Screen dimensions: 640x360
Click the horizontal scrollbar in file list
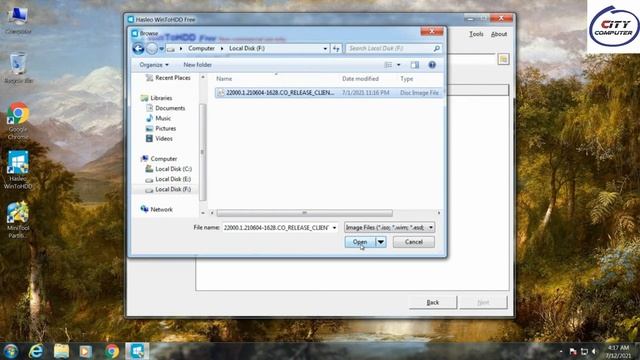pyautogui.click(x=304, y=213)
